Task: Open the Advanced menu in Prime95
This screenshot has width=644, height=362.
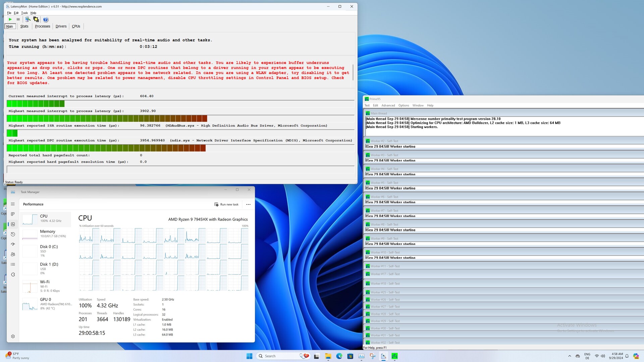Action: 388,106
